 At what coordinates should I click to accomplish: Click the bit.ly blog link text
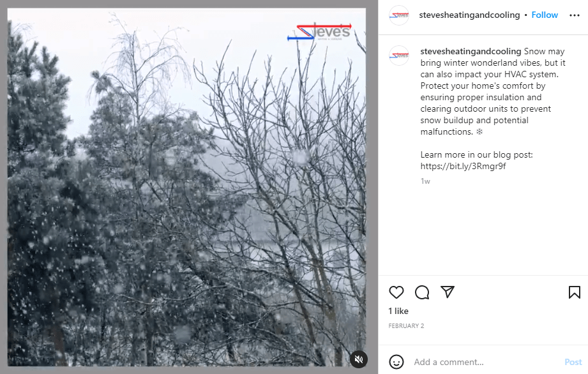[463, 166]
